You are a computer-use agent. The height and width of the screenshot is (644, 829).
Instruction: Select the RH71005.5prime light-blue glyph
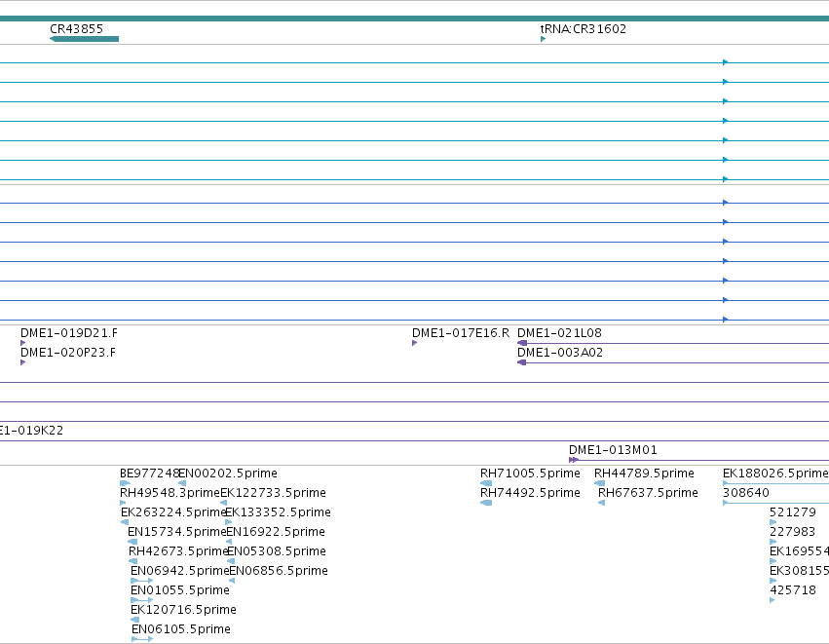[x=486, y=483]
